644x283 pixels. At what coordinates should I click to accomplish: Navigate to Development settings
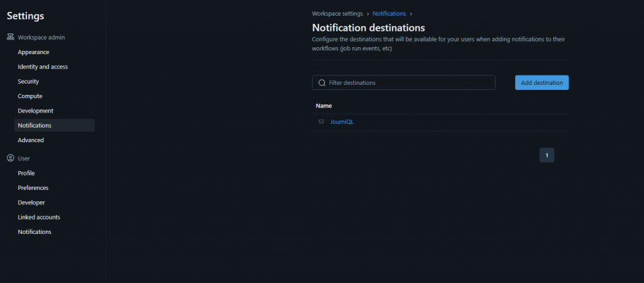pos(35,111)
